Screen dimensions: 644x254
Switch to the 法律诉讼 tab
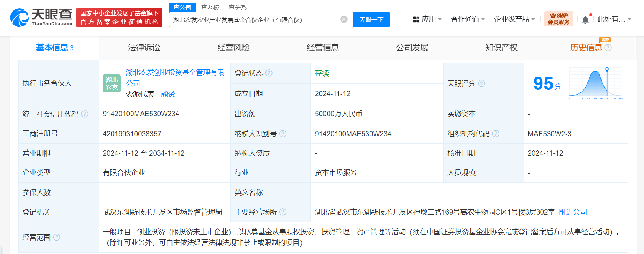click(x=144, y=48)
